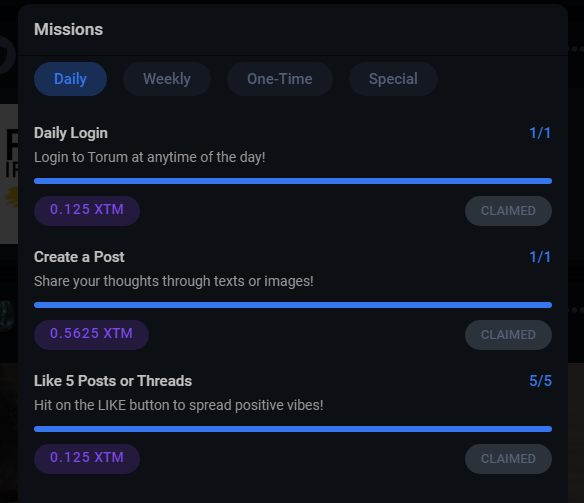
Task: Click the 0.5625 XTM reward badge
Action: (x=91, y=335)
